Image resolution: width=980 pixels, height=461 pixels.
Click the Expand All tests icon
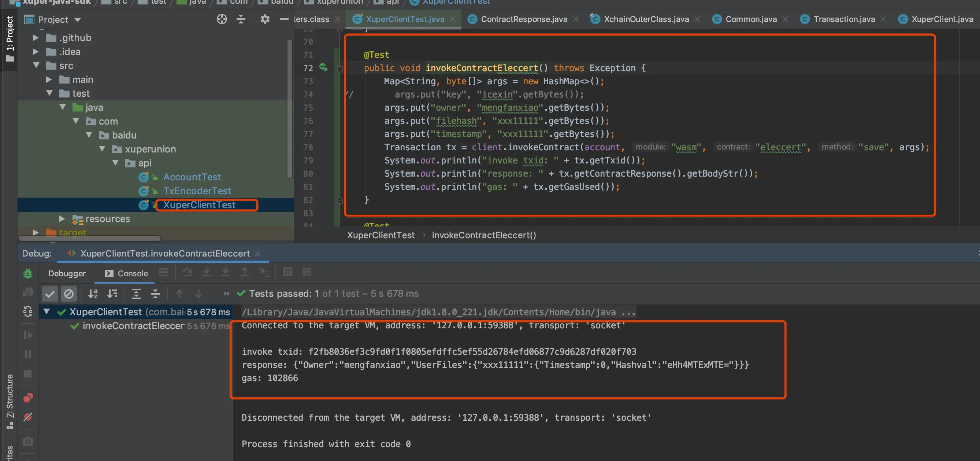coord(136,294)
